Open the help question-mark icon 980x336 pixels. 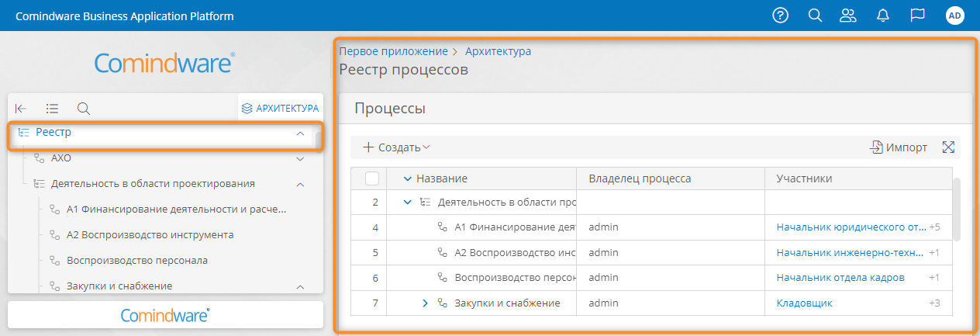click(x=780, y=16)
